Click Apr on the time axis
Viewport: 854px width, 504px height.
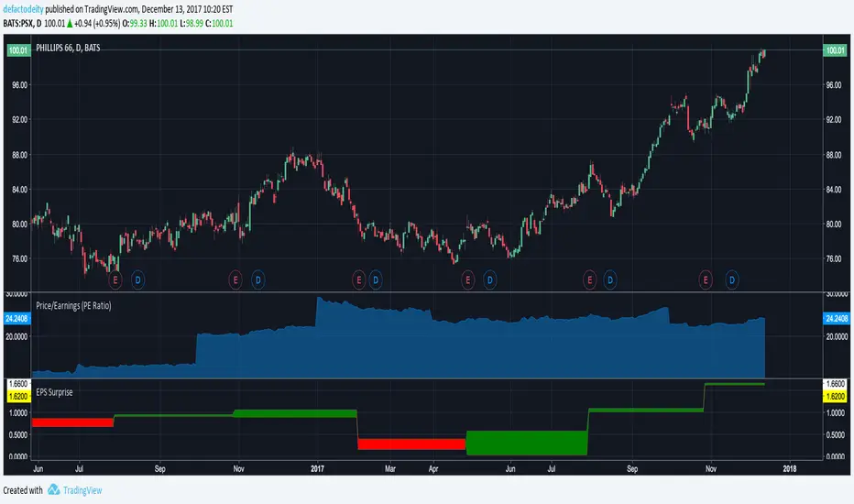pos(433,468)
